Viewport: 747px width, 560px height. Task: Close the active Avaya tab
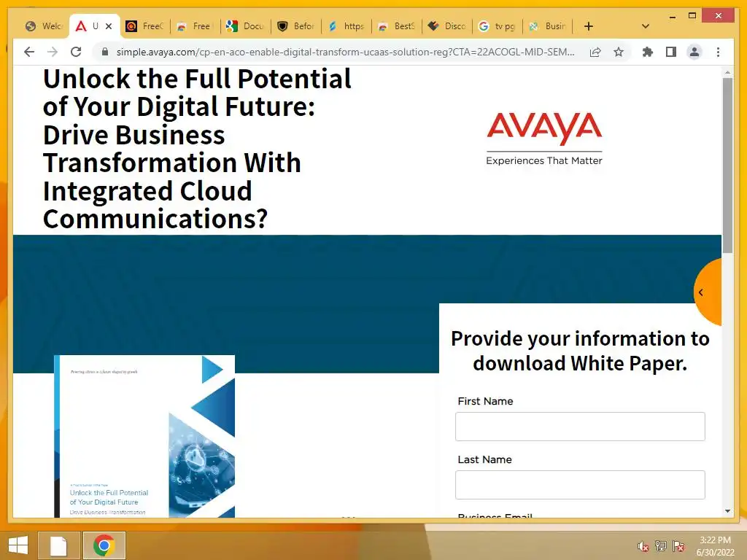[109, 26]
